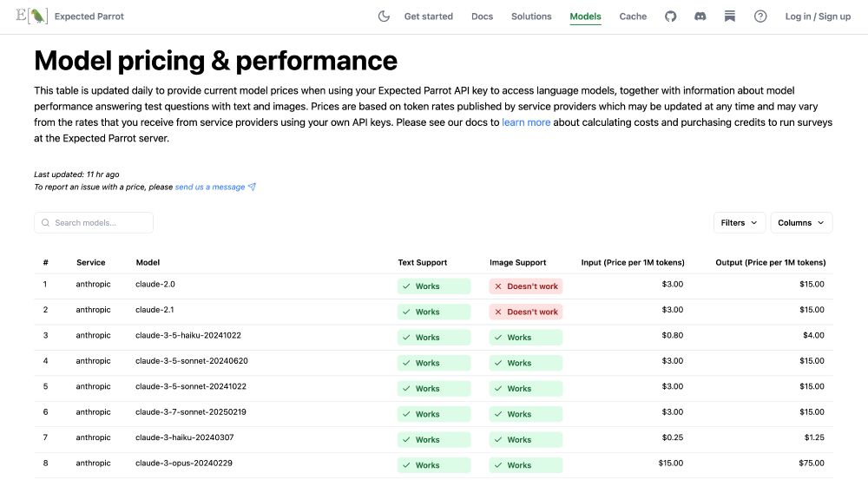The image size is (868, 480).
Task: Click Image Support Works badge for claude-3-opus-20240229
Action: (x=526, y=465)
